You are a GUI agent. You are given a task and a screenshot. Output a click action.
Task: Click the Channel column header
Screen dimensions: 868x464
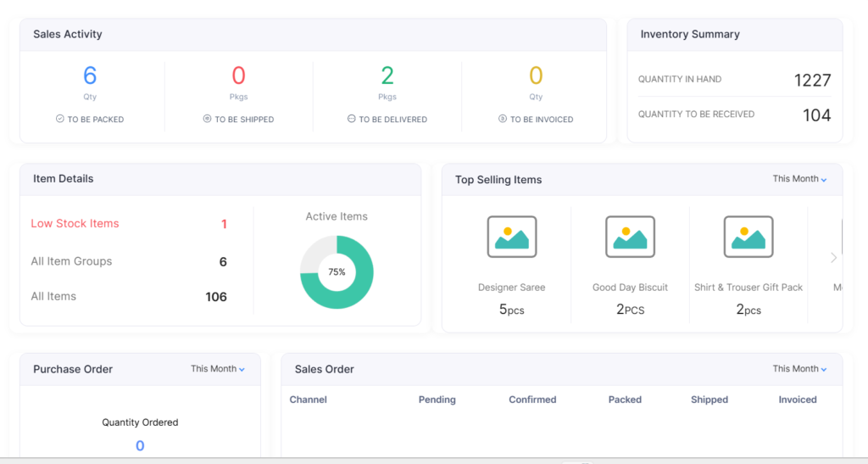[308, 400]
